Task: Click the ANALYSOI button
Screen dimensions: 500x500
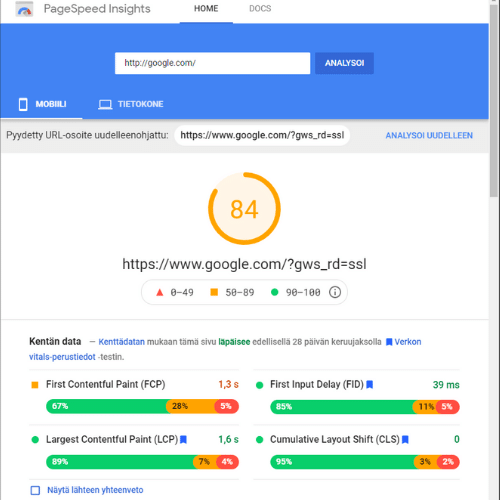Action: [x=344, y=63]
